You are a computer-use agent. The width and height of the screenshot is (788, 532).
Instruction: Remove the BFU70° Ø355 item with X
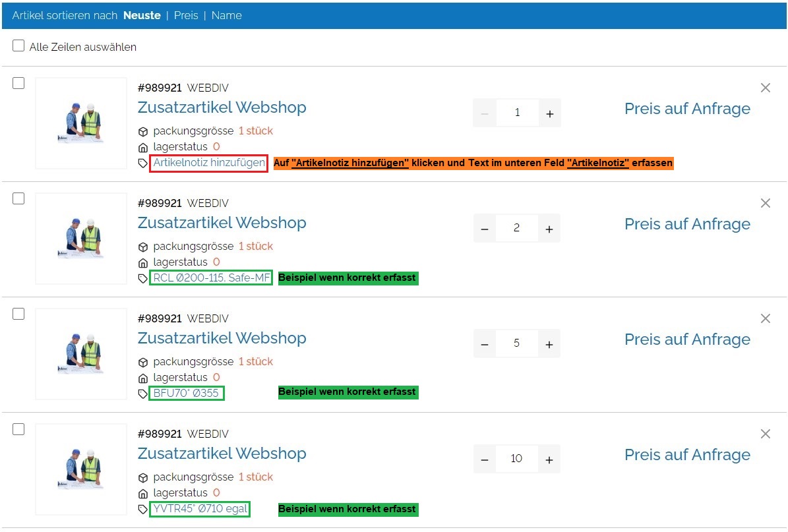(x=765, y=318)
